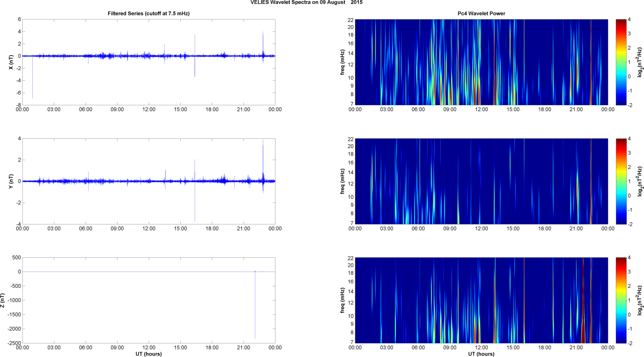
Task: Click the bottom spectrogram's color scale bar
Action: click(x=621, y=300)
